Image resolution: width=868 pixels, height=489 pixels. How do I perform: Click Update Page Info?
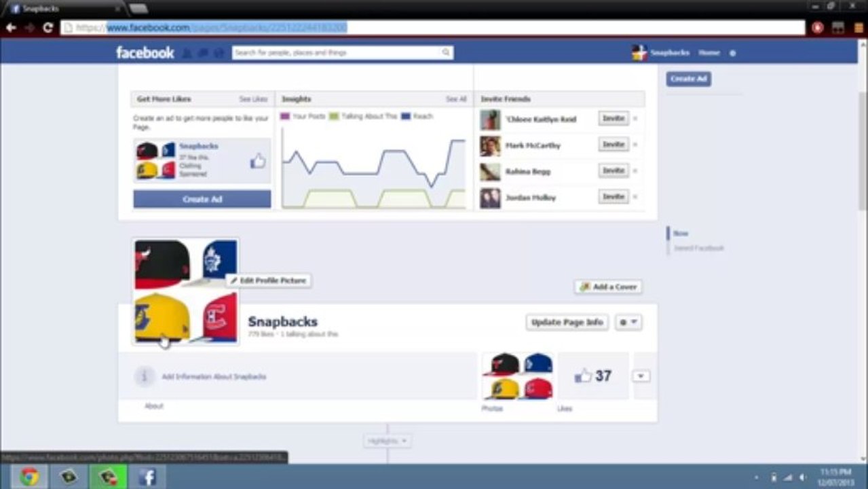click(567, 323)
